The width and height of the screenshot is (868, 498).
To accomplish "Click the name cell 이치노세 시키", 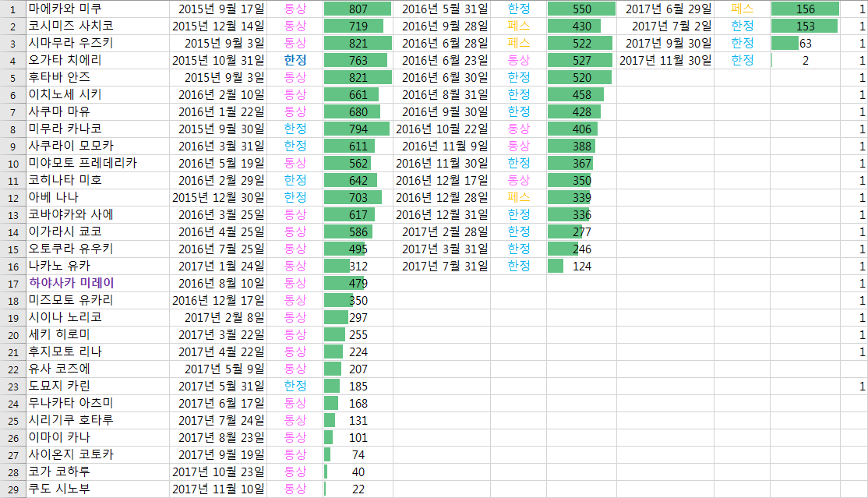I will [x=97, y=95].
